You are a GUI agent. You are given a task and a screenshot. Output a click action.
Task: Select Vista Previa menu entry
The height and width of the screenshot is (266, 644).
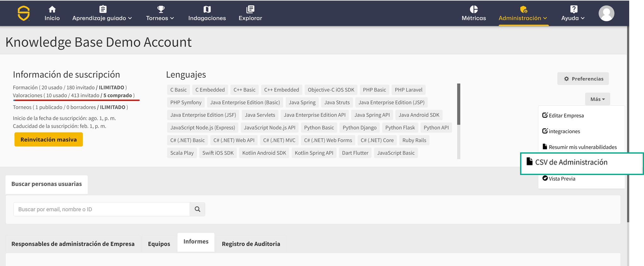click(559, 178)
